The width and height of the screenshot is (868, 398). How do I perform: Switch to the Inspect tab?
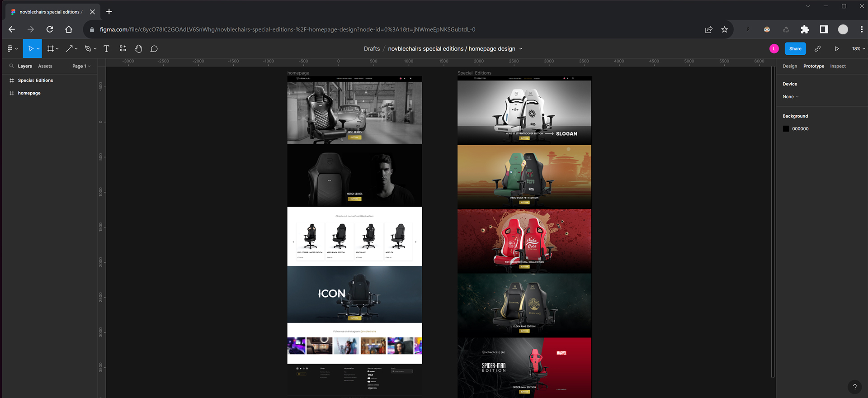tap(838, 66)
